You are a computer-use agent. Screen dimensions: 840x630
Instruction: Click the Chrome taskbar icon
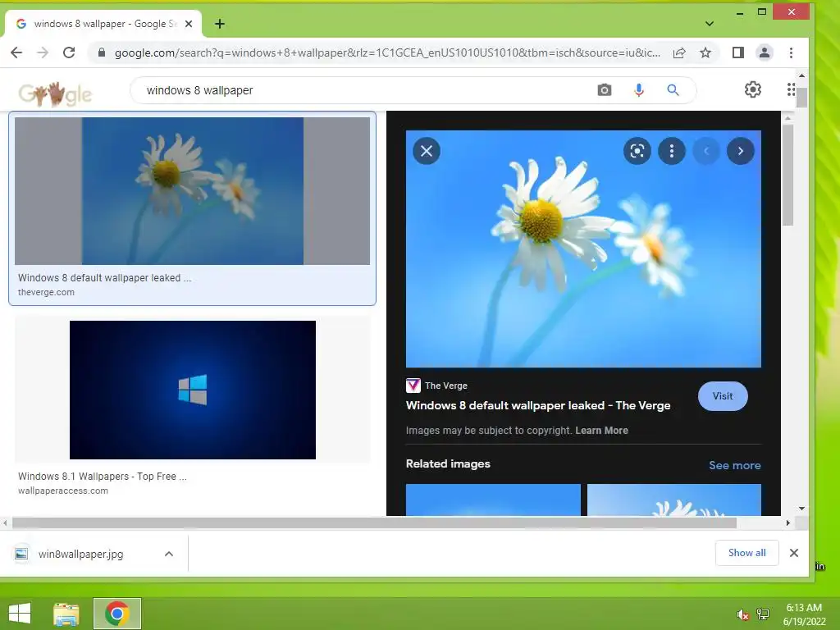(116, 614)
